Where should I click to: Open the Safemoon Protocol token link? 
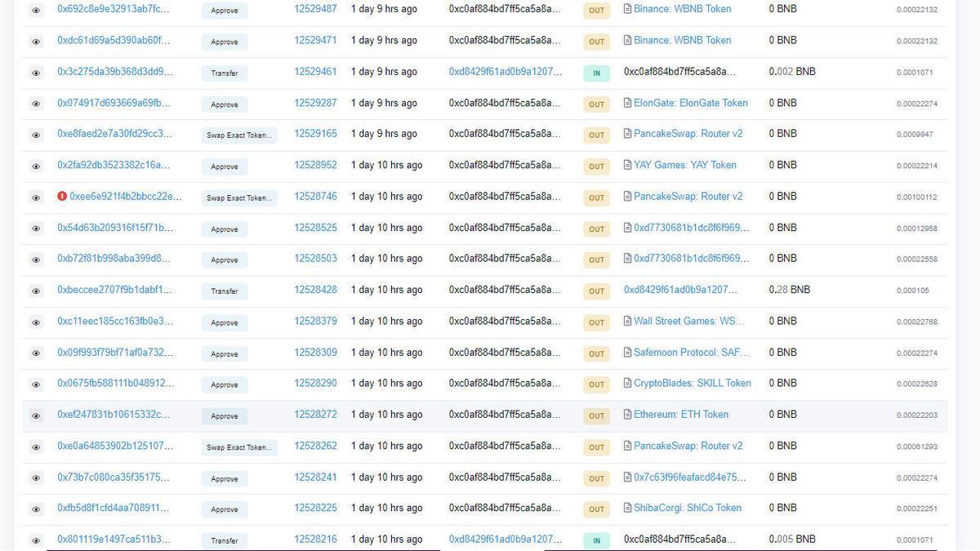point(690,353)
